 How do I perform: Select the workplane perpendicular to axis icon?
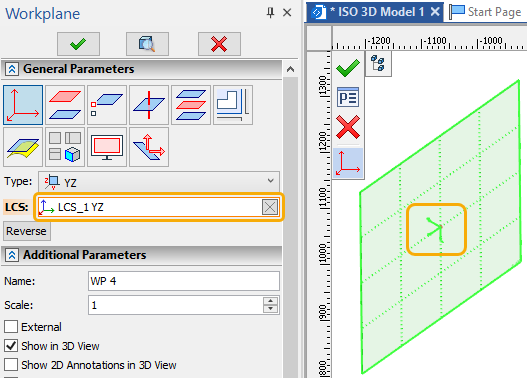point(149,105)
